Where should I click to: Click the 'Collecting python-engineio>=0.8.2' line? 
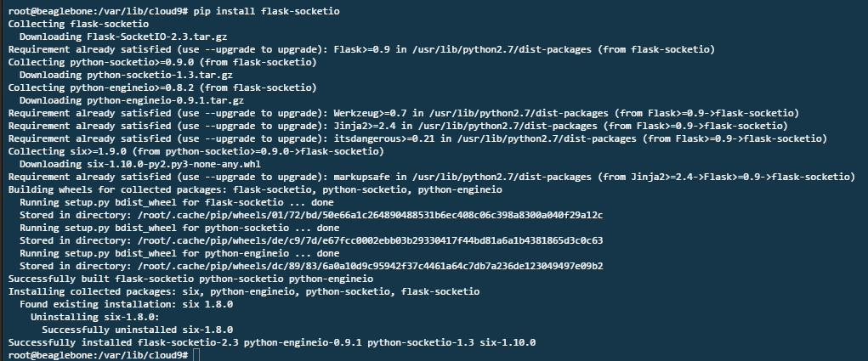[x=162, y=87]
